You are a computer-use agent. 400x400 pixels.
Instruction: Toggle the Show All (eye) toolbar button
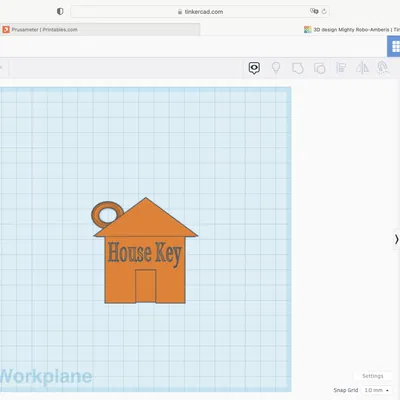pos(254,68)
